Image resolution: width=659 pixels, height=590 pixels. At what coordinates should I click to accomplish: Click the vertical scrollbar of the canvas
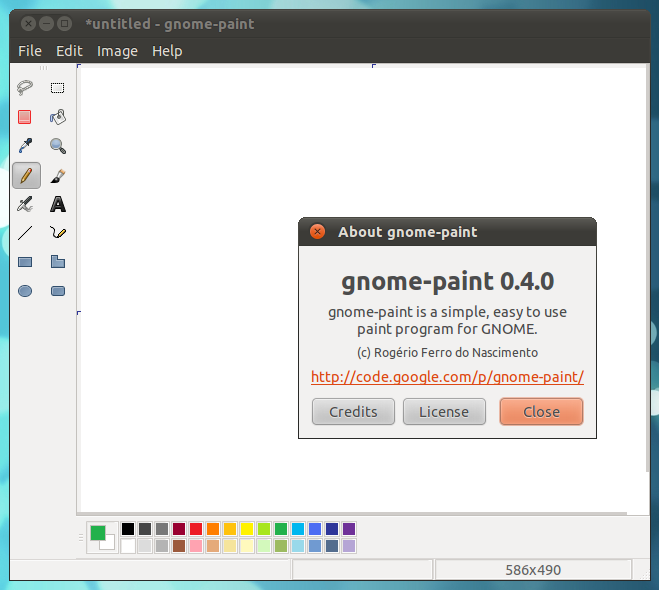[647, 269]
